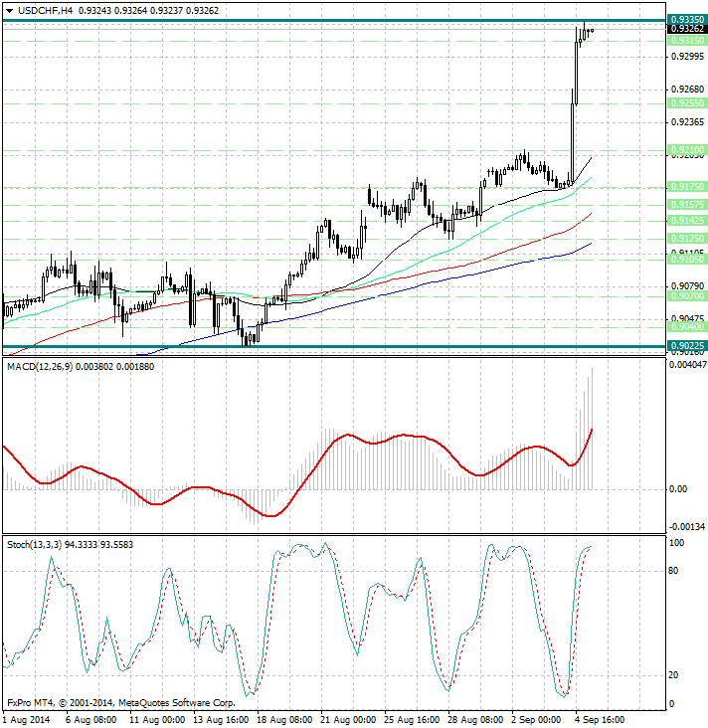Select the 0.91250 level label
Viewport: 708px width, 728px height.
687,239
